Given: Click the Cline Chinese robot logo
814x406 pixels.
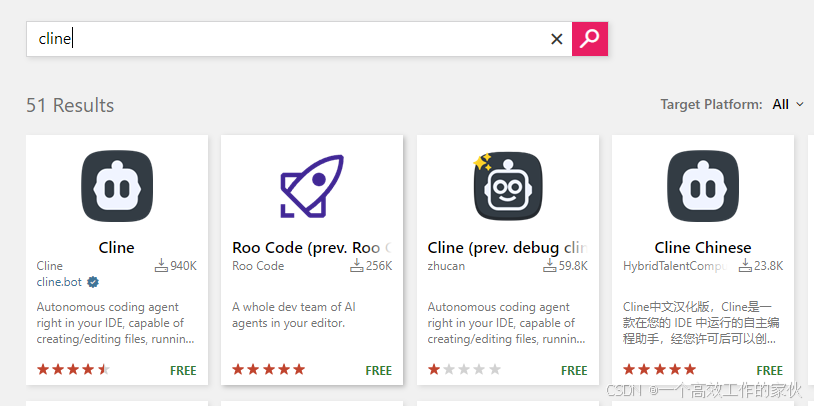Looking at the screenshot, I should click(703, 186).
